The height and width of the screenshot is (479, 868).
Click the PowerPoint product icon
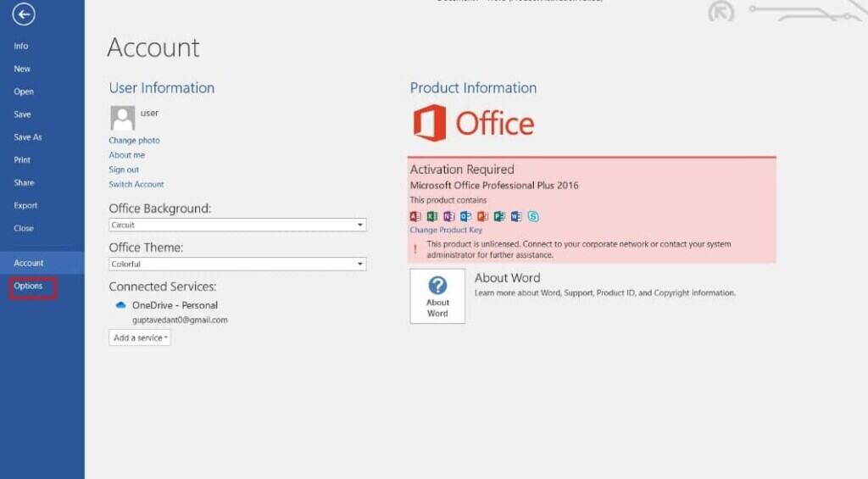pos(482,216)
